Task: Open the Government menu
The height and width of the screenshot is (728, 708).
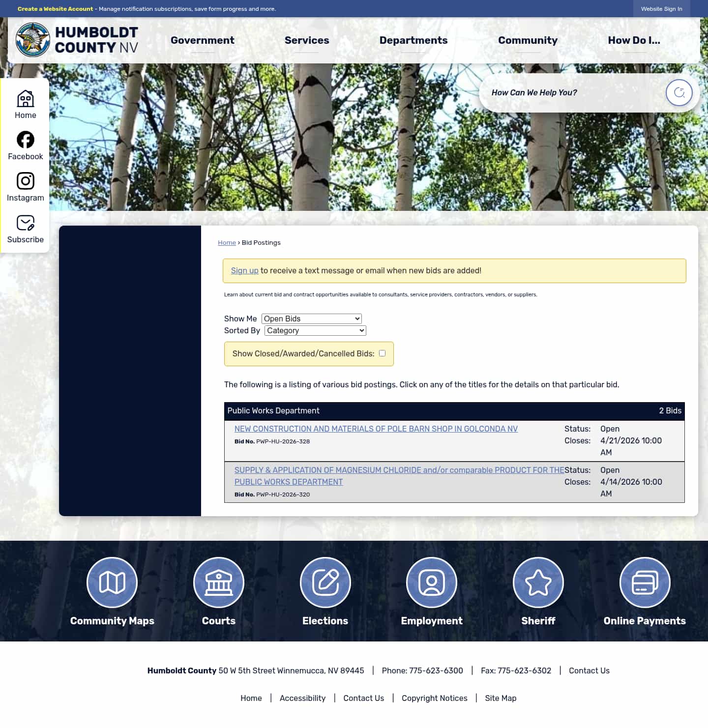Action: pyautogui.click(x=202, y=40)
